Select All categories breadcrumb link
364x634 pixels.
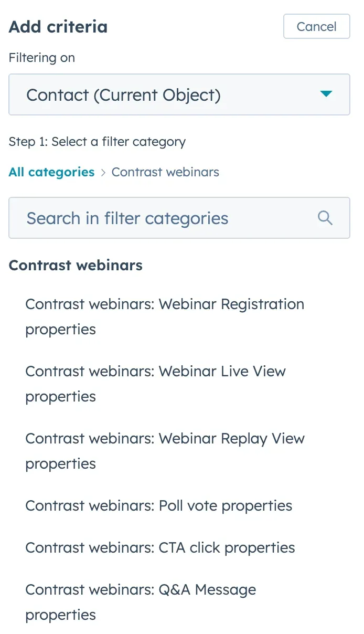pyautogui.click(x=51, y=172)
